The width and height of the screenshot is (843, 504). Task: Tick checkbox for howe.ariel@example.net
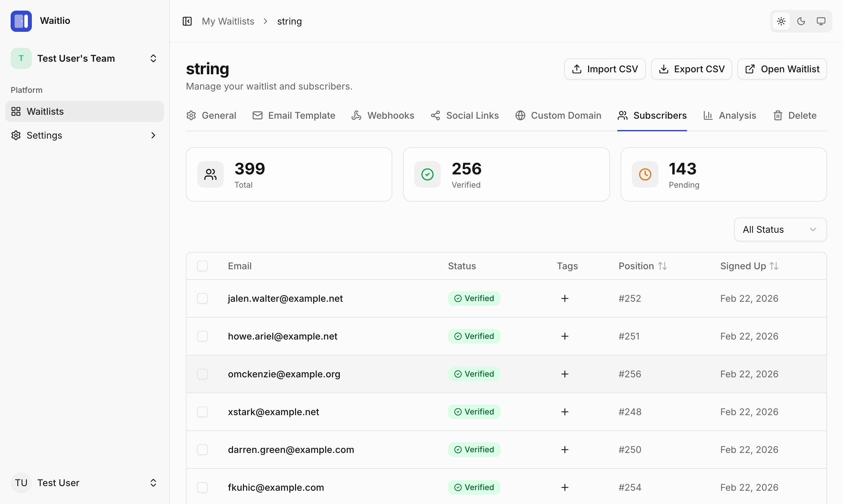coord(202,336)
